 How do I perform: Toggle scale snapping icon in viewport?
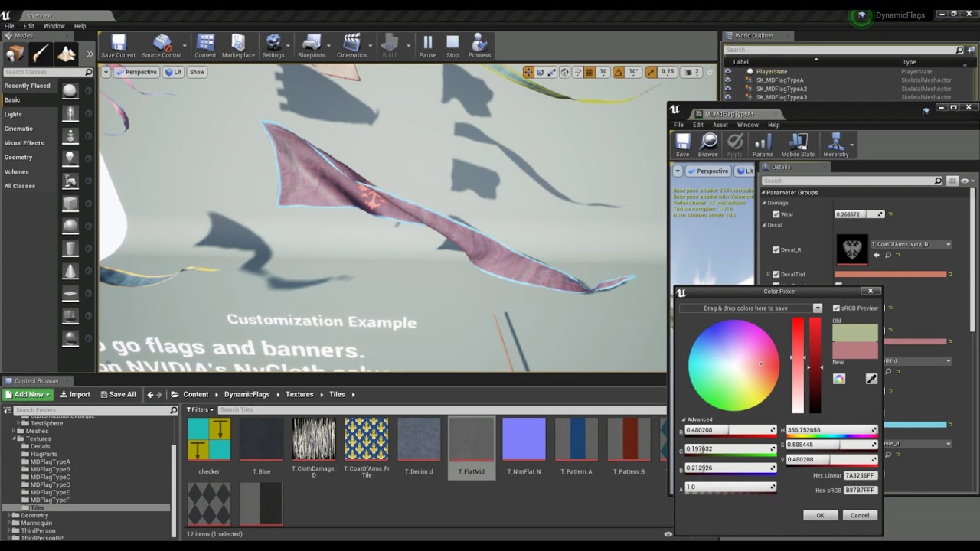pyautogui.click(x=652, y=72)
